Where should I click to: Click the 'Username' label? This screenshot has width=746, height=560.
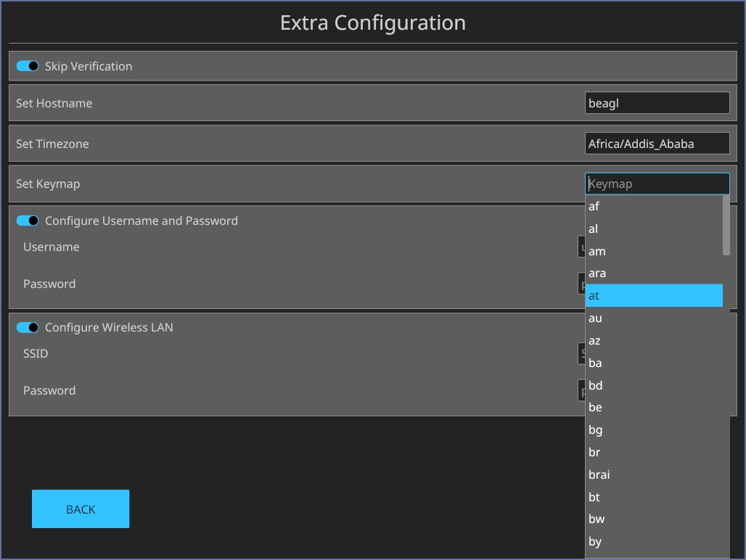click(x=52, y=247)
